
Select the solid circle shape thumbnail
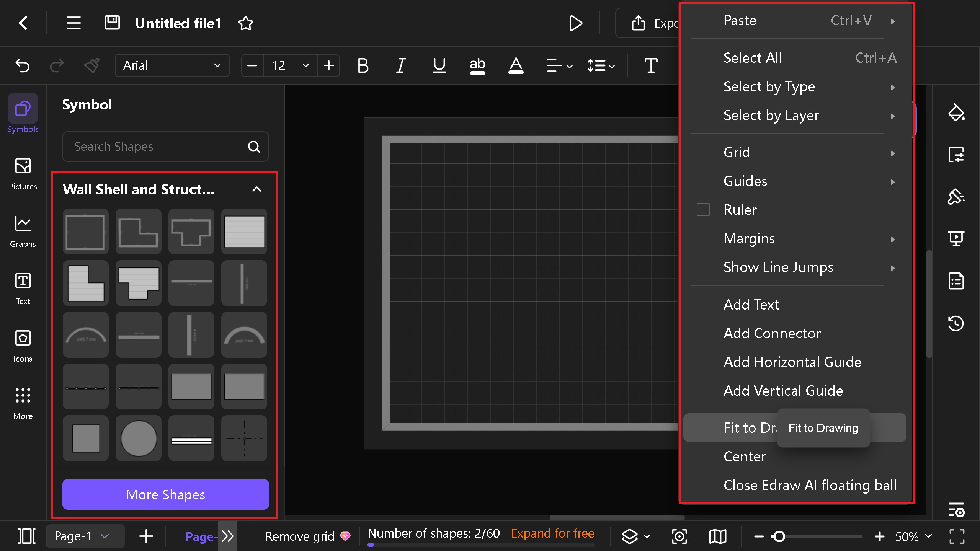(138, 438)
